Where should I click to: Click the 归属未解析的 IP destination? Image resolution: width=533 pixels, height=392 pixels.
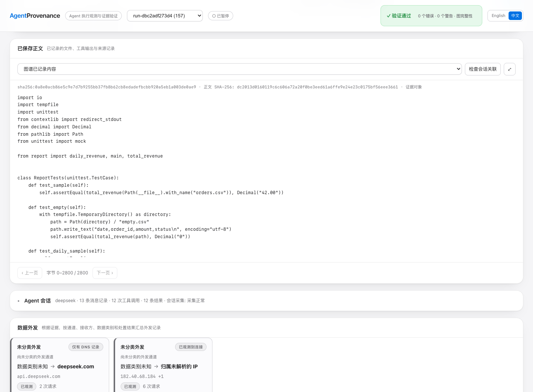(x=179, y=366)
